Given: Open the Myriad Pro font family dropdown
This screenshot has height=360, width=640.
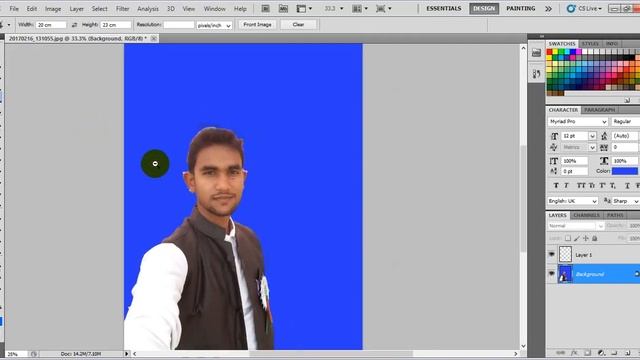Looking at the screenshot, I should point(578,122).
